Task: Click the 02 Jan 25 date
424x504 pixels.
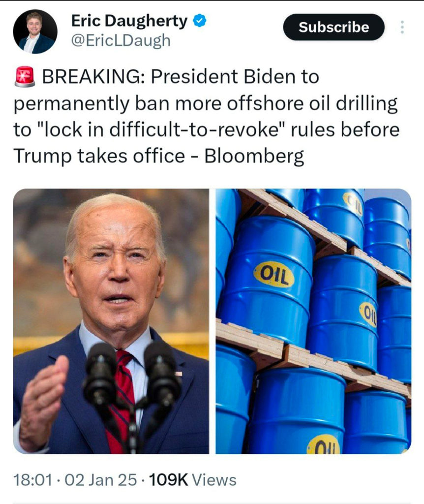Action: (101, 480)
